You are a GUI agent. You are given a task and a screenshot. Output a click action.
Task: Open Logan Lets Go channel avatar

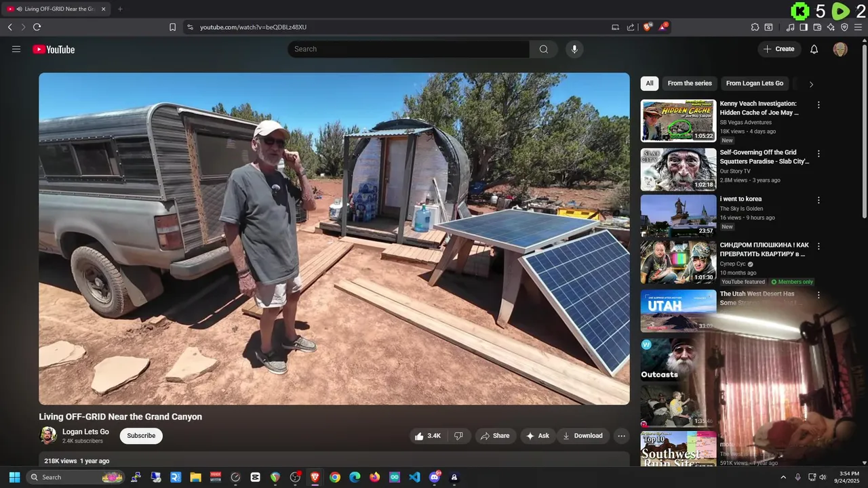click(48, 435)
